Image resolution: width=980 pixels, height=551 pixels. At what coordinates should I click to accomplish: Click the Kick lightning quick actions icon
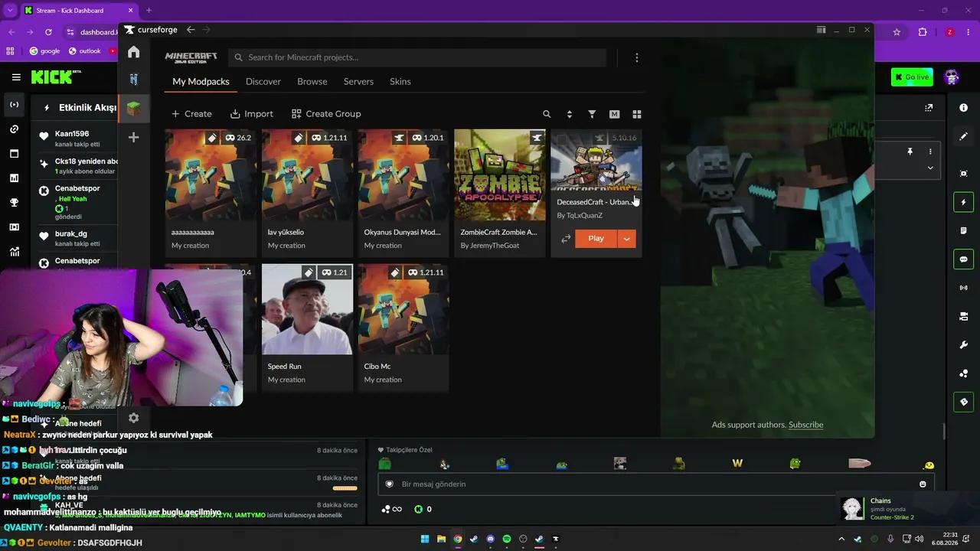click(x=963, y=202)
